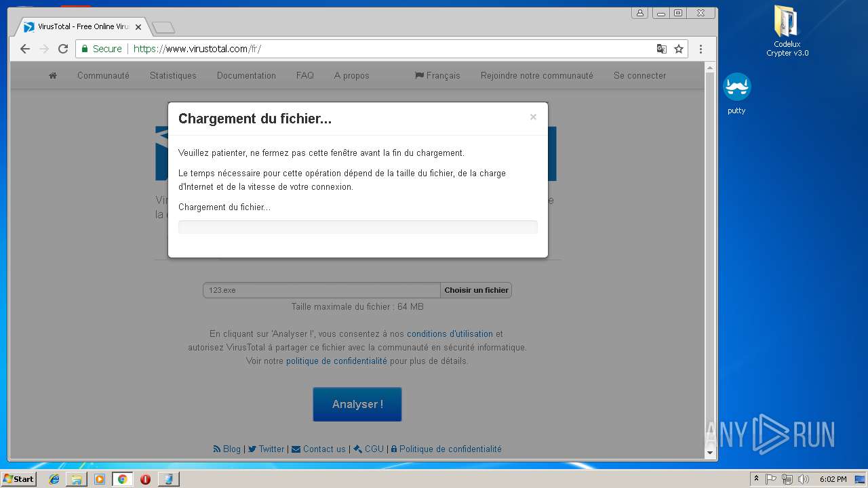The image size is (868, 488).
Task: Open Communauté menu item
Action: (x=103, y=76)
